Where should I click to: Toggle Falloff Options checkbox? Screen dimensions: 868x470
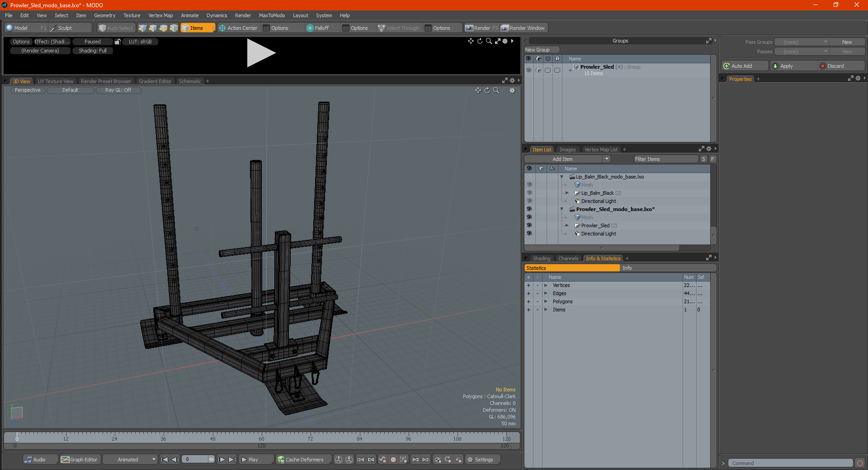(346, 28)
